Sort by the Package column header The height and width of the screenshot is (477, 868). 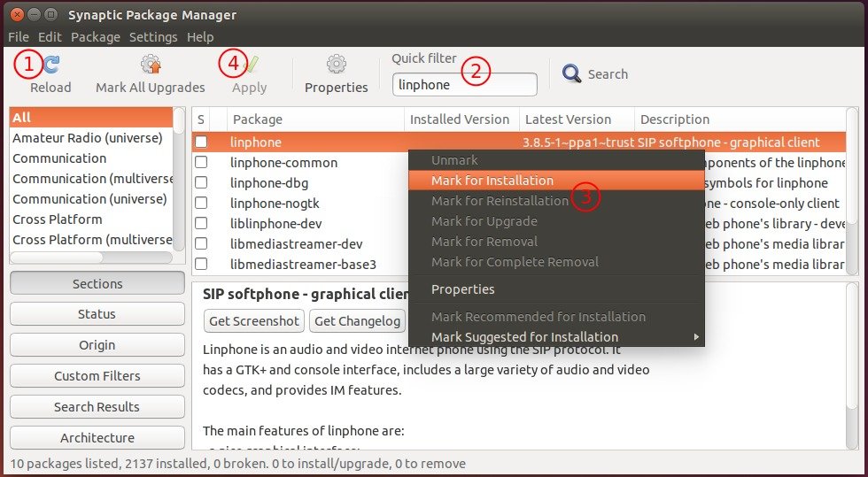coord(315,119)
